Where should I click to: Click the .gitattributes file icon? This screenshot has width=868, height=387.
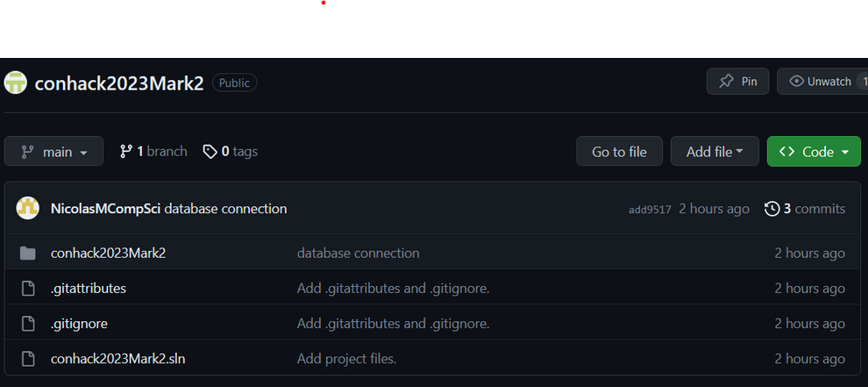click(28, 289)
